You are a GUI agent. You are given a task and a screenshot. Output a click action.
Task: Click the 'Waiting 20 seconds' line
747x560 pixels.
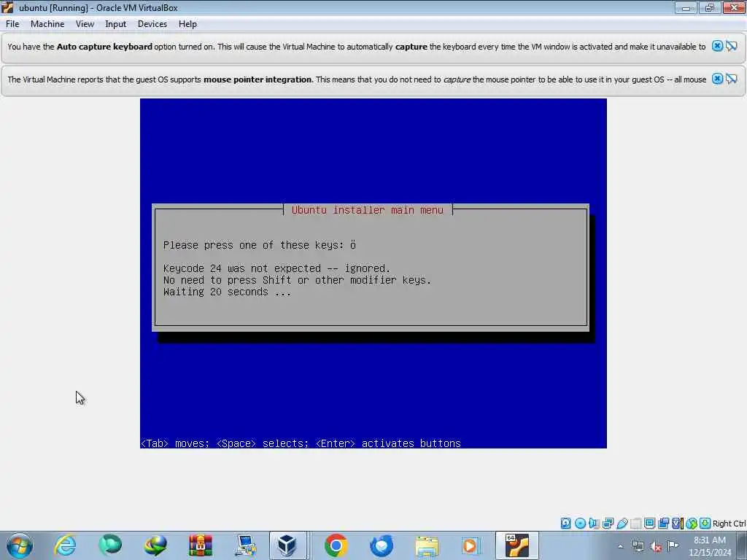click(x=228, y=292)
